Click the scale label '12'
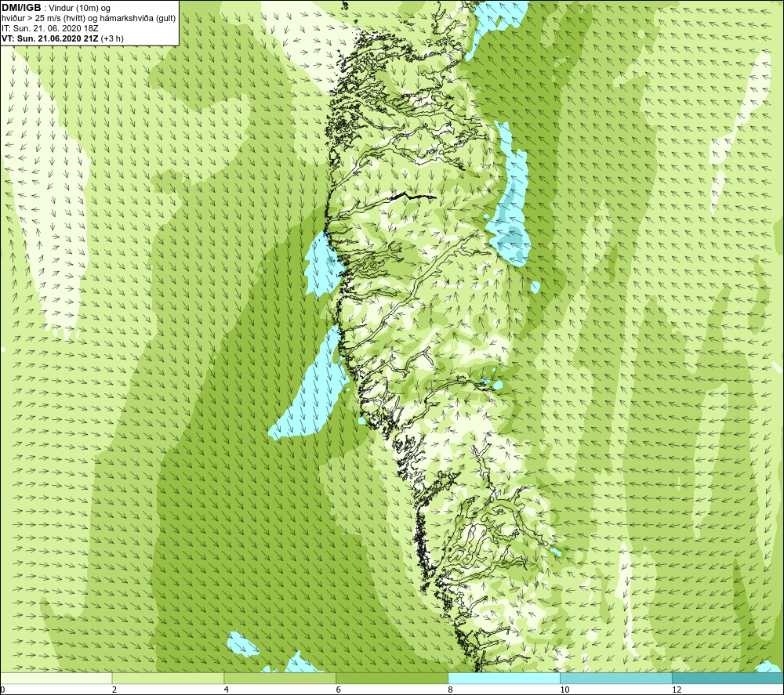Image resolution: width=784 pixels, height=695 pixels. click(677, 690)
